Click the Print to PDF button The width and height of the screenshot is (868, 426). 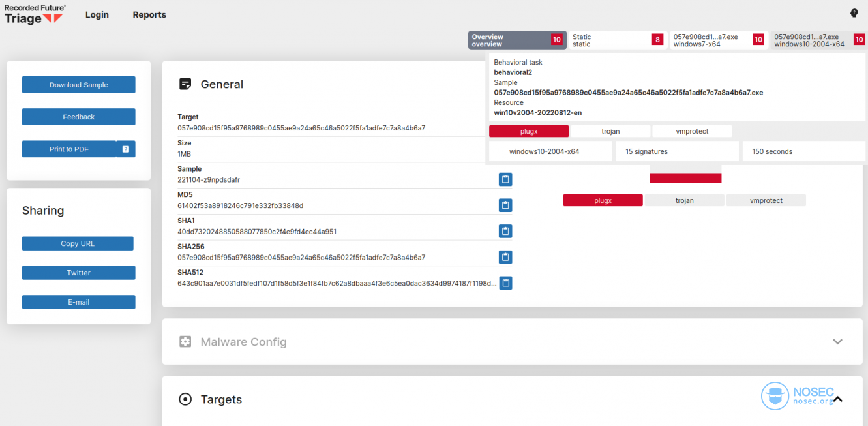pyautogui.click(x=69, y=149)
